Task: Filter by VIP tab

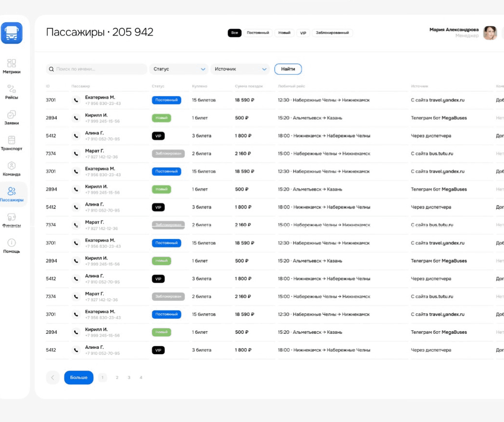Action: (303, 33)
